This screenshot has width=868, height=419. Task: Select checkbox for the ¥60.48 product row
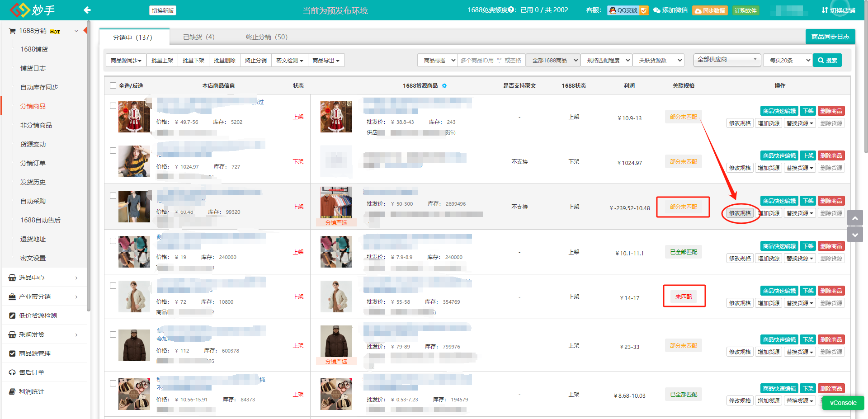coord(113,196)
